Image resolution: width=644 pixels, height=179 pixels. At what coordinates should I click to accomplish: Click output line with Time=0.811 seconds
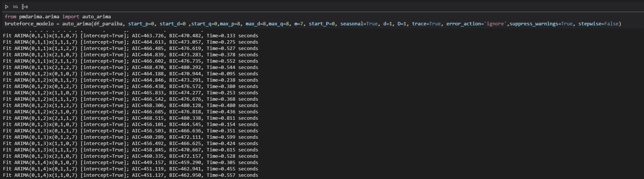coord(130,118)
